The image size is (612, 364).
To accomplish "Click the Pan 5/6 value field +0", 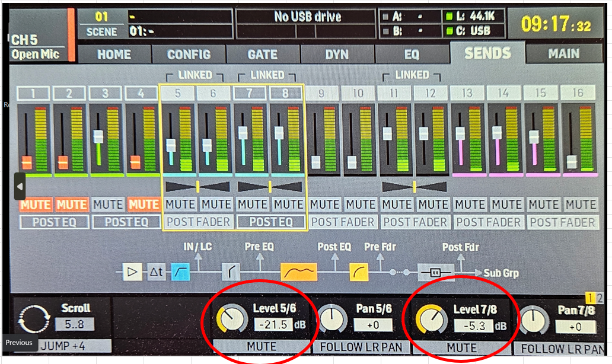I will tap(373, 325).
